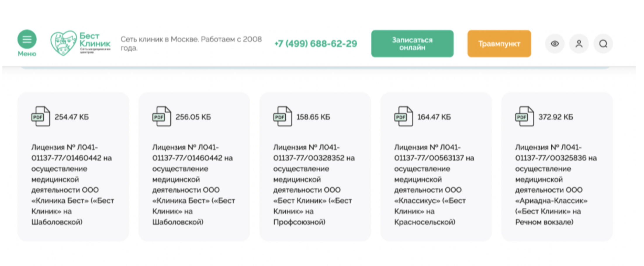
Task: Click the PDF icon for the 372.92 КБ file
Action: point(524,116)
